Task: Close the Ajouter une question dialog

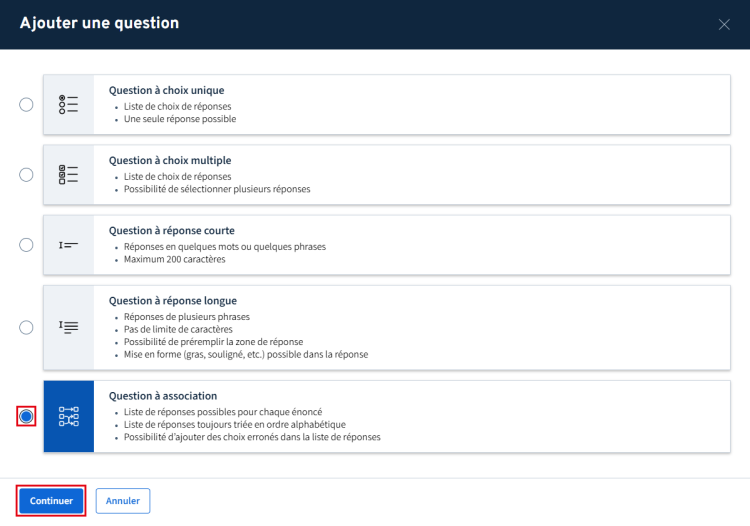Action: (x=724, y=24)
